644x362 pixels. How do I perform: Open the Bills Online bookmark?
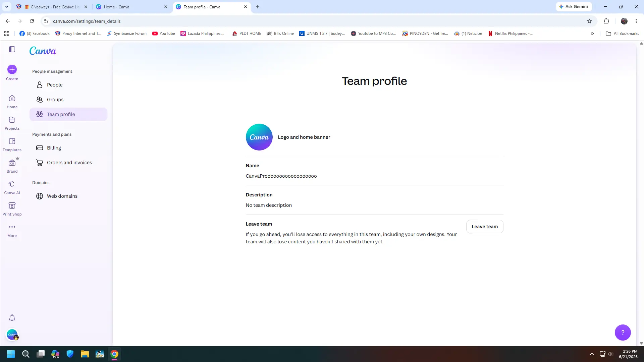pyautogui.click(x=280, y=34)
